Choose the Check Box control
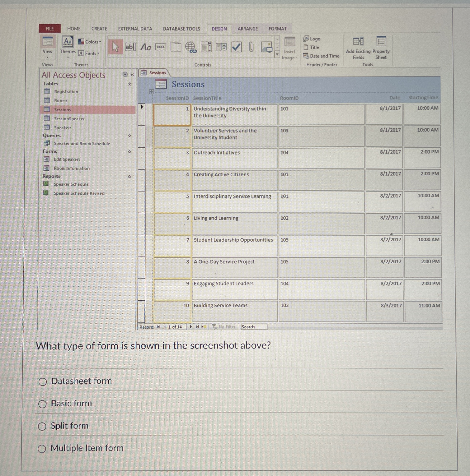The image size is (470, 476). (x=236, y=47)
